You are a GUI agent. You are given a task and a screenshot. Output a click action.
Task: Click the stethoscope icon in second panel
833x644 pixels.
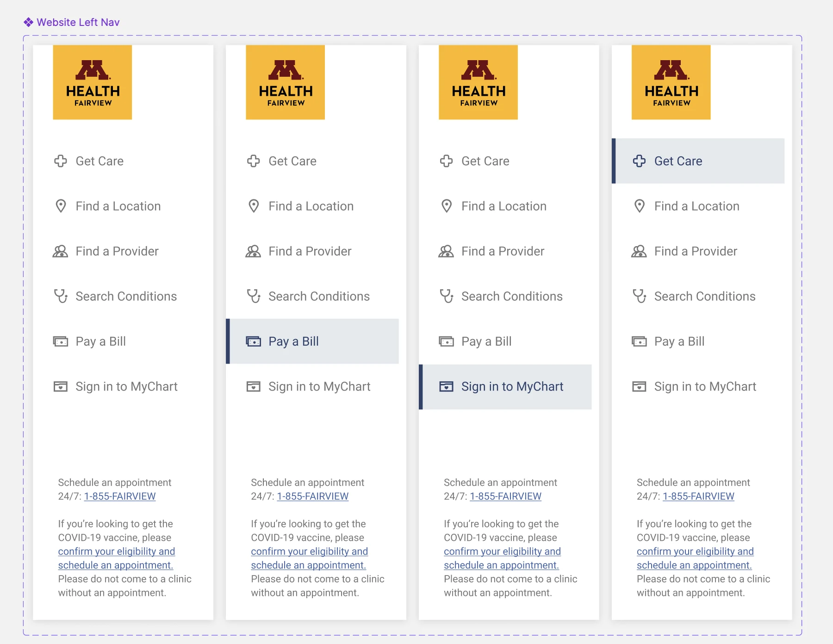[x=254, y=296]
